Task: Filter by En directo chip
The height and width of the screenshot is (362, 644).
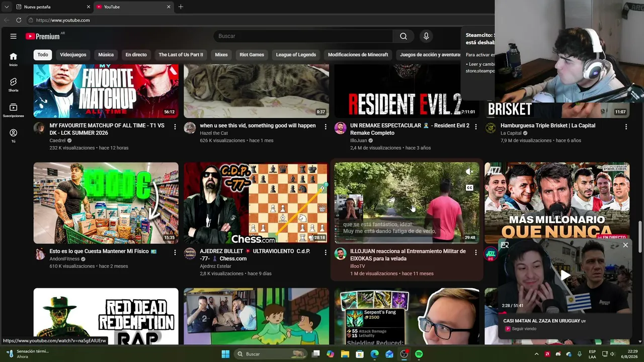Action: point(136,55)
